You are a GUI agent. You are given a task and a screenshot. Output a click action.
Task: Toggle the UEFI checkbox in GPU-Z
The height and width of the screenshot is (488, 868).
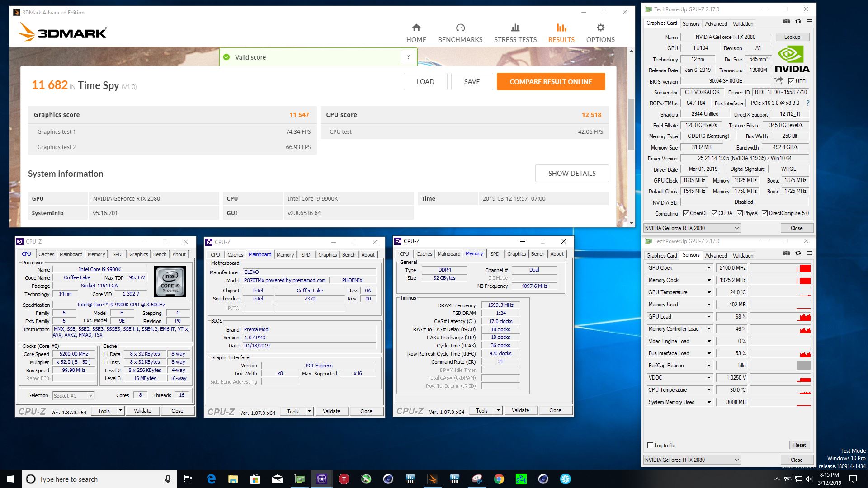tap(791, 81)
